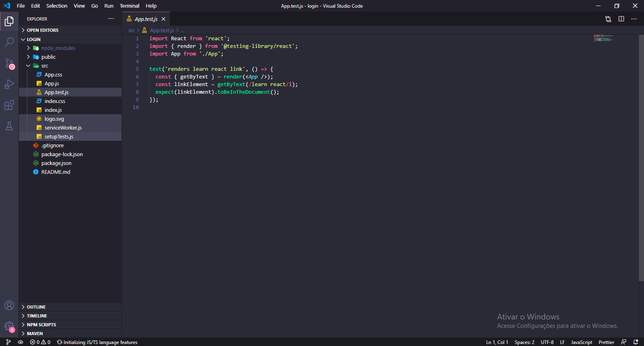Open the Source Control view
This screenshot has height=346, width=644.
tap(9, 63)
